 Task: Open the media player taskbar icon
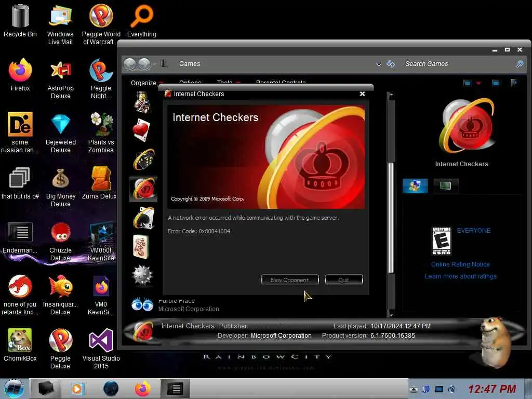(77, 389)
